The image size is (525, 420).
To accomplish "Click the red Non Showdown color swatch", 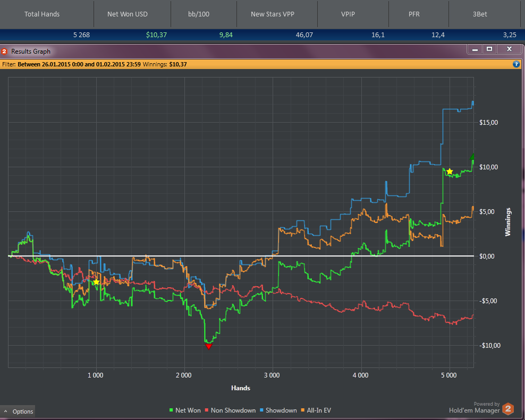I will [x=207, y=410].
